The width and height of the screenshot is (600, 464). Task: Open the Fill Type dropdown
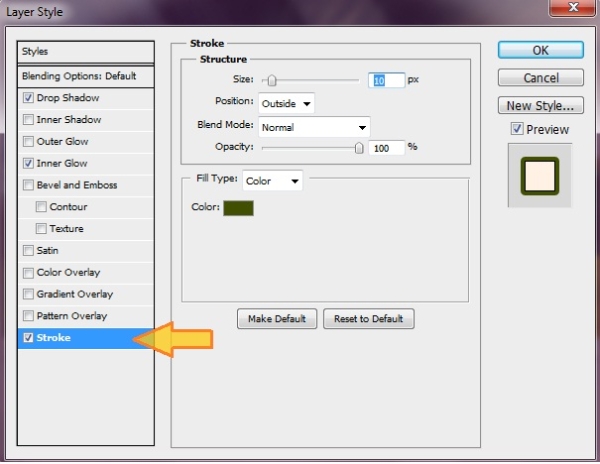(272, 181)
